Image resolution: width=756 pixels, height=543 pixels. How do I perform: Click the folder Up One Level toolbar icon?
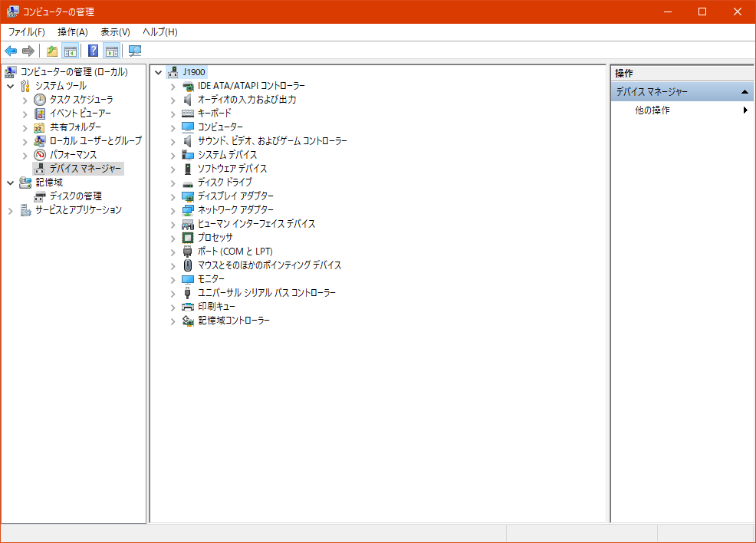(x=51, y=51)
